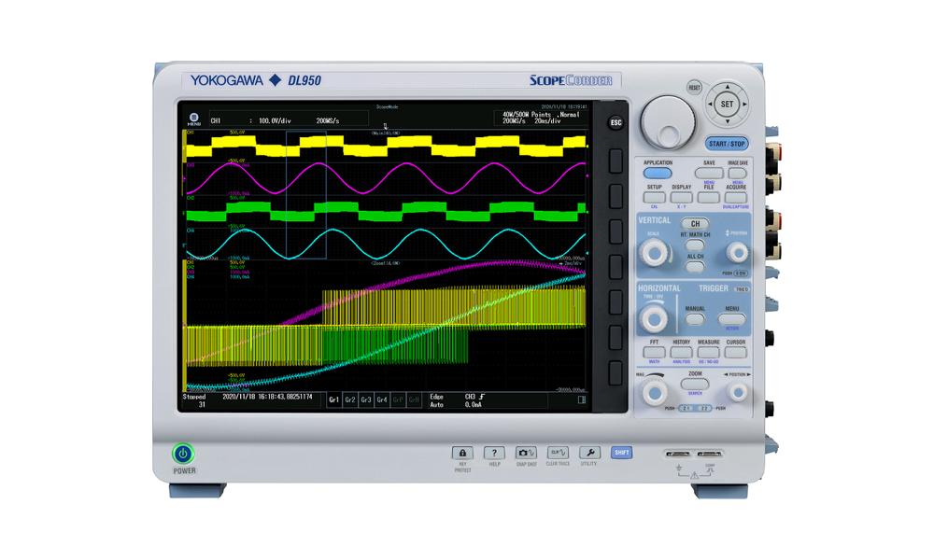Click the large jog dial
The height and width of the screenshot is (560, 934).
coord(668,122)
